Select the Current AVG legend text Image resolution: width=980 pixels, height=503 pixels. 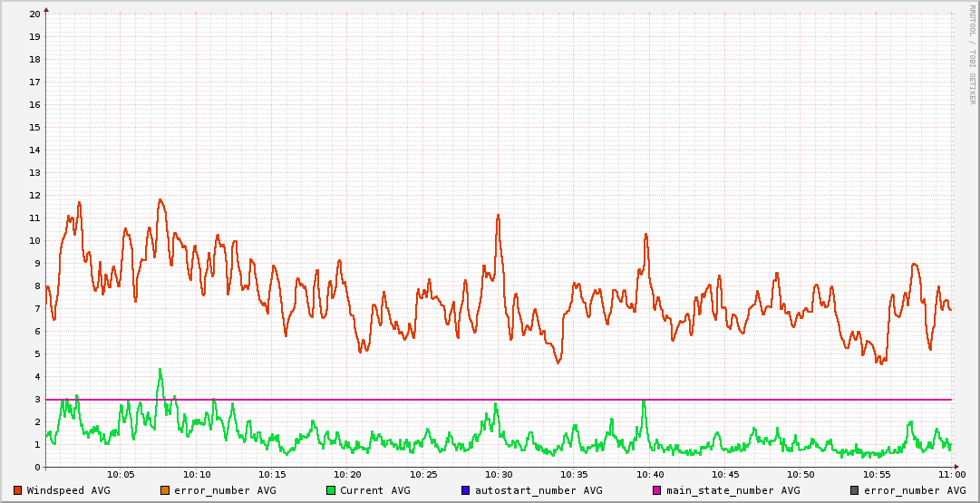click(374, 490)
